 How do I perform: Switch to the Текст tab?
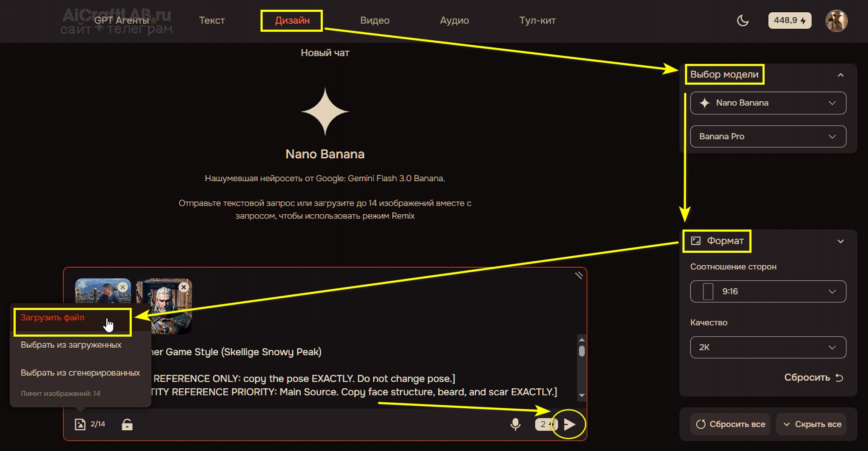tap(212, 20)
